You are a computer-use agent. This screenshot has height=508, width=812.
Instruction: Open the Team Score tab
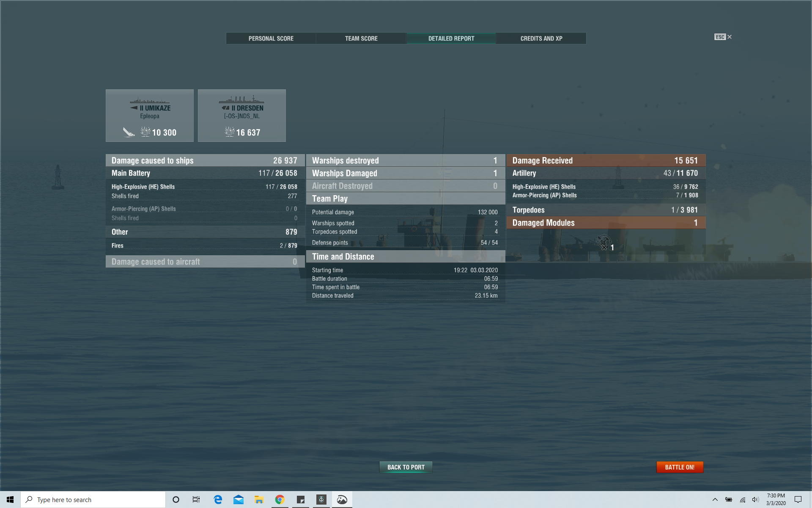pos(361,39)
